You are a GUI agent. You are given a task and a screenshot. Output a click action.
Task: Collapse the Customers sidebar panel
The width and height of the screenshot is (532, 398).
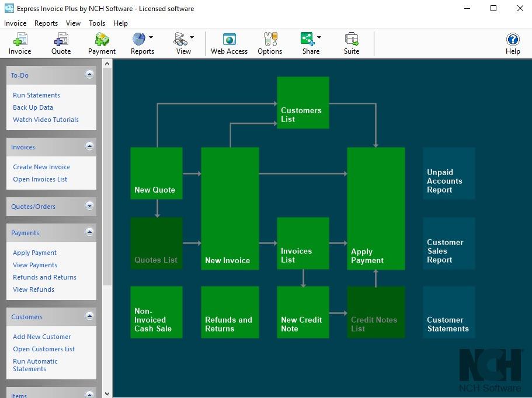(x=89, y=316)
